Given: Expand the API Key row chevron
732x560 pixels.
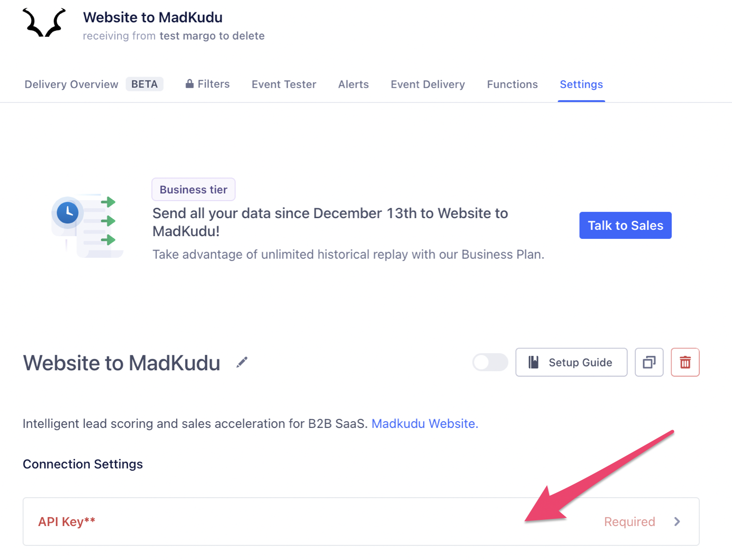Looking at the screenshot, I should (677, 521).
